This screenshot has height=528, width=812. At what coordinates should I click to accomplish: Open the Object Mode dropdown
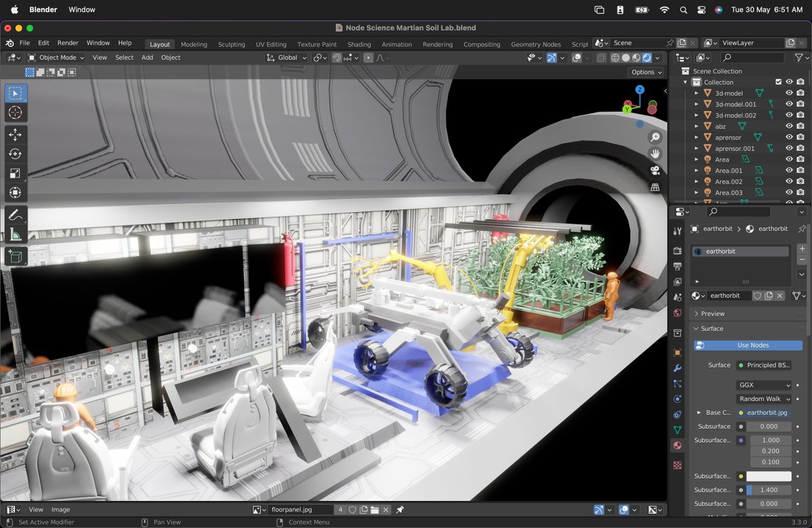coord(56,58)
